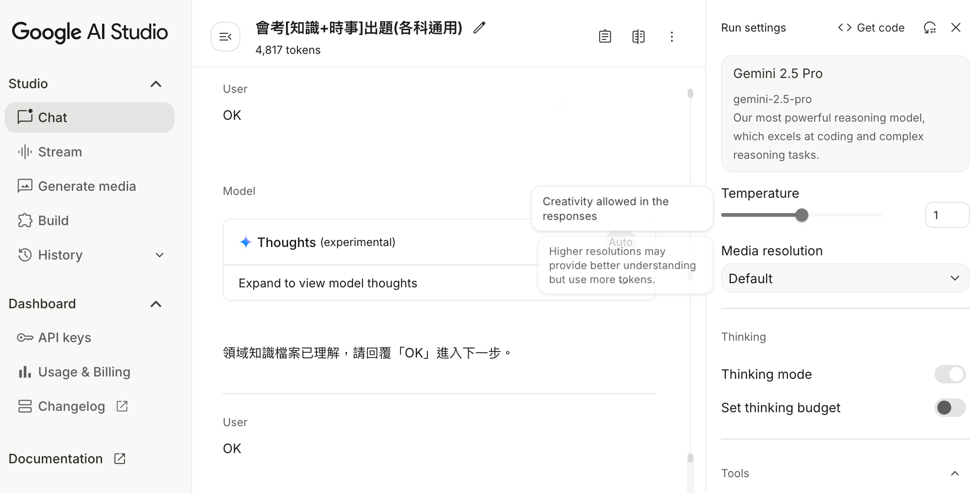Open API keys page
Viewport: 980px width, 493px height.
click(90, 337)
